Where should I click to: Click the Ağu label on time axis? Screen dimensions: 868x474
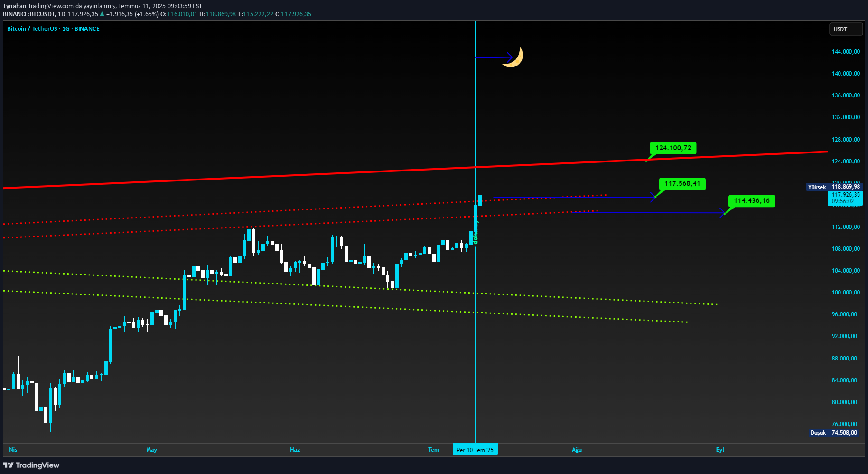pos(577,450)
